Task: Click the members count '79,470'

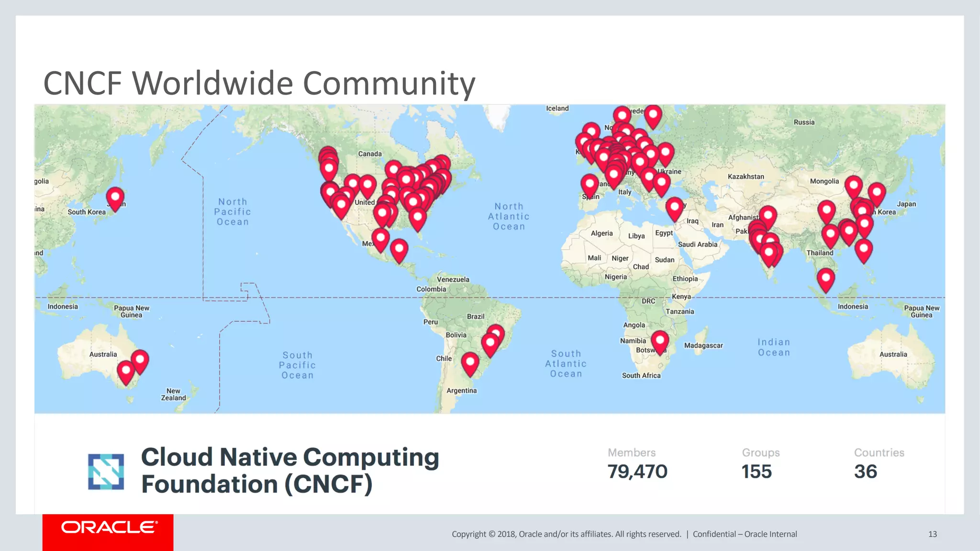Action: (x=637, y=472)
